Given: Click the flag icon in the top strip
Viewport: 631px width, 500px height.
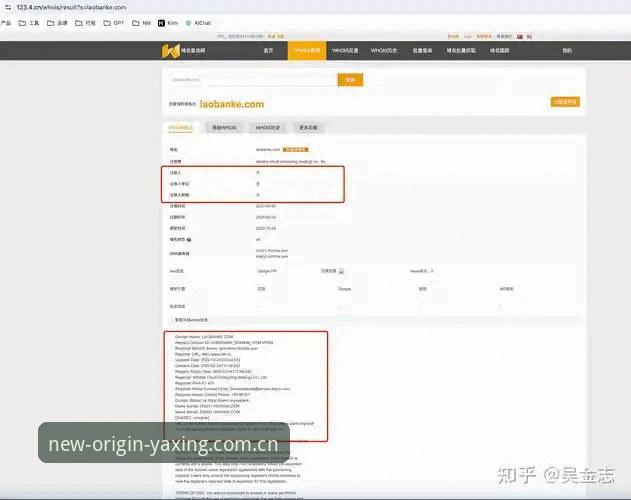Looking at the screenshot, I should tap(520, 36).
